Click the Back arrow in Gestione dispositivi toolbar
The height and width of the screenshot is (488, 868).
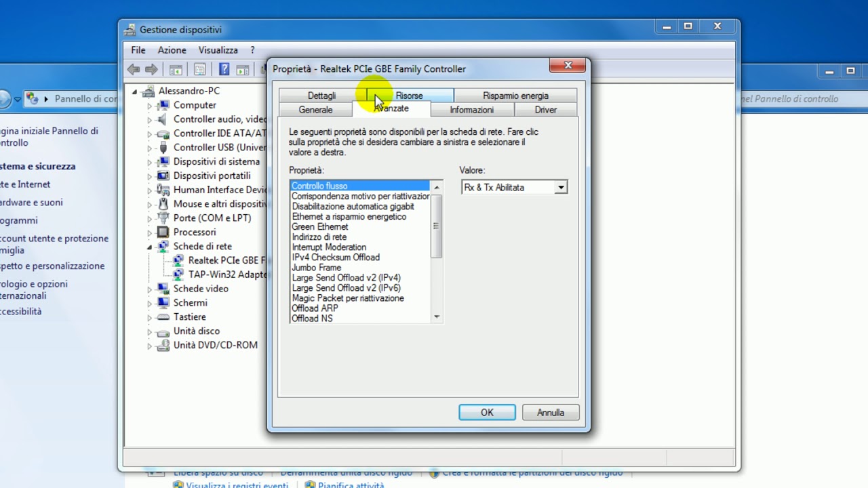click(x=134, y=69)
